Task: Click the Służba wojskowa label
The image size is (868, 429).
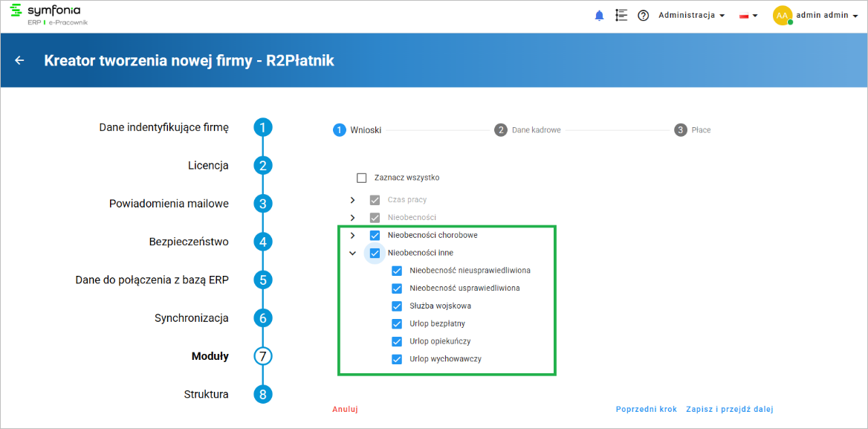Action: pos(440,306)
